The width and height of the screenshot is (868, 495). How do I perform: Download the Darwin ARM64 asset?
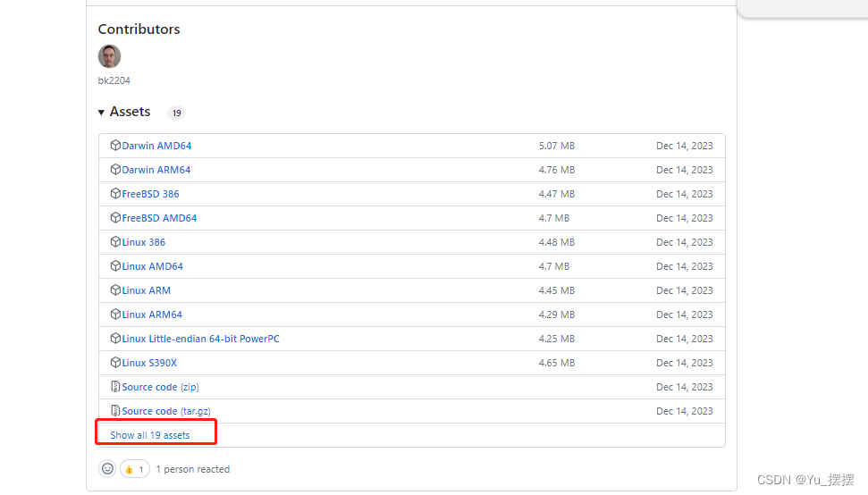[x=156, y=170]
